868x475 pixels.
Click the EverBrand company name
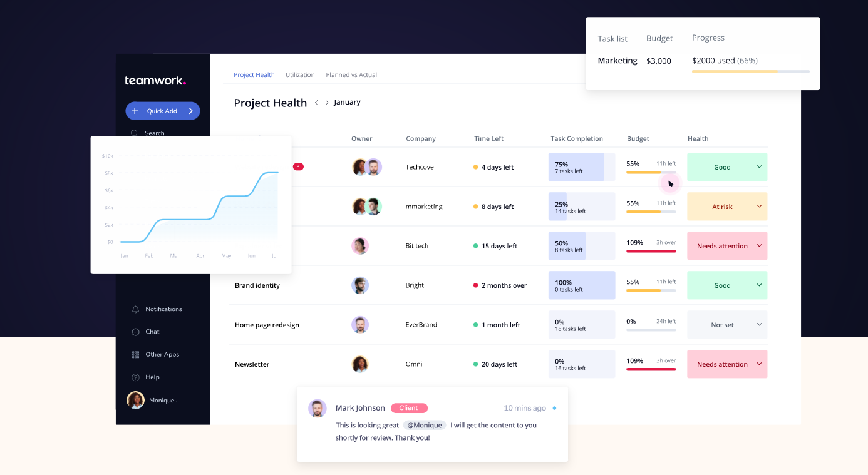pyautogui.click(x=421, y=325)
